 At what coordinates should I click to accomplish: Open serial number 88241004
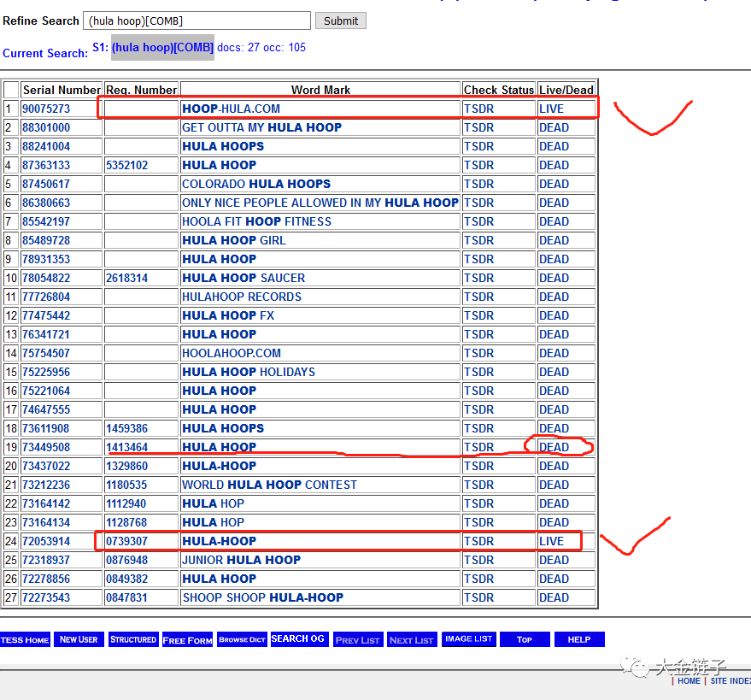coord(46,146)
